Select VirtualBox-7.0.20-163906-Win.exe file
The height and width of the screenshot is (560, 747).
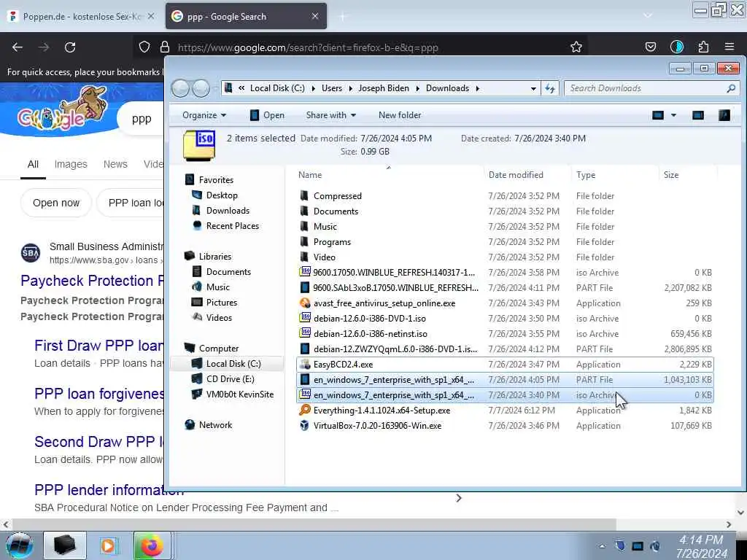point(377,426)
